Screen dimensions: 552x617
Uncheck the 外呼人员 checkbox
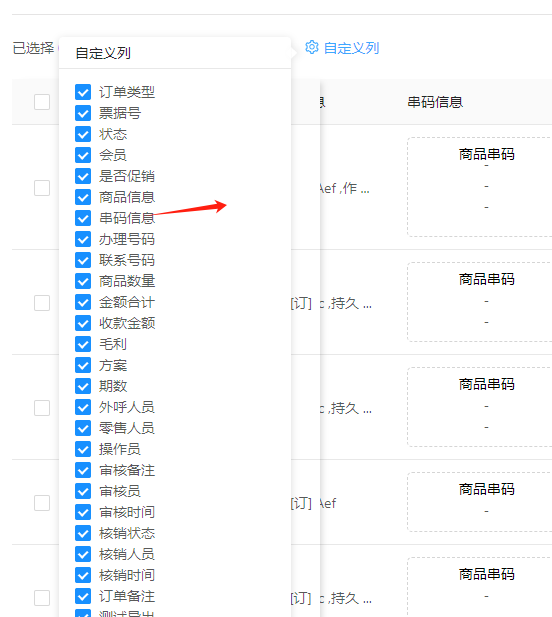tap(83, 407)
